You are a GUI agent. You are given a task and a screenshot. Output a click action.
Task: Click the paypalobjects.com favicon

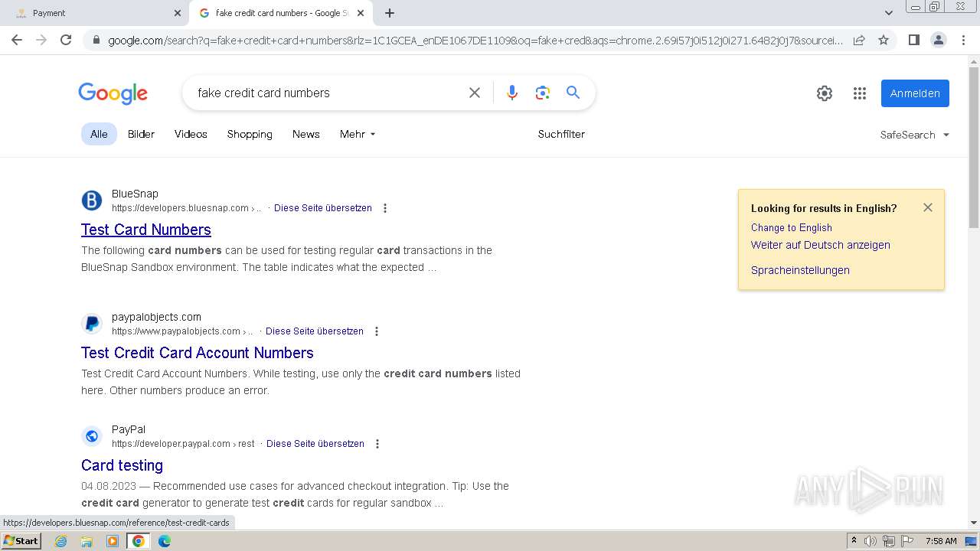coord(92,324)
